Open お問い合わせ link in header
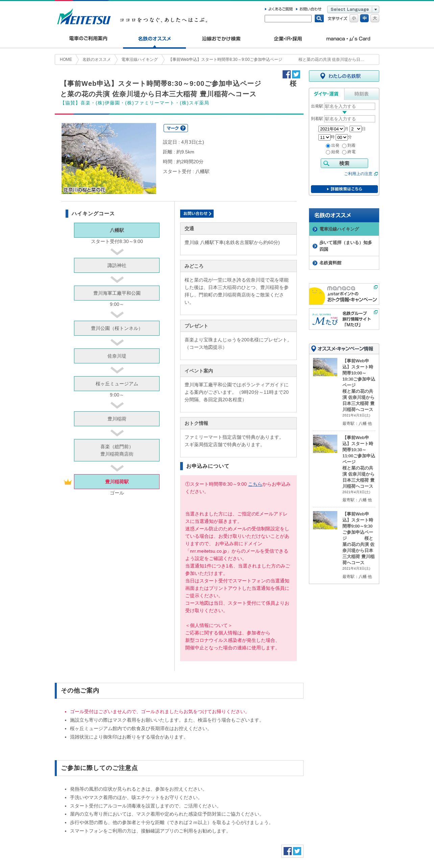The image size is (434, 868). click(x=309, y=9)
